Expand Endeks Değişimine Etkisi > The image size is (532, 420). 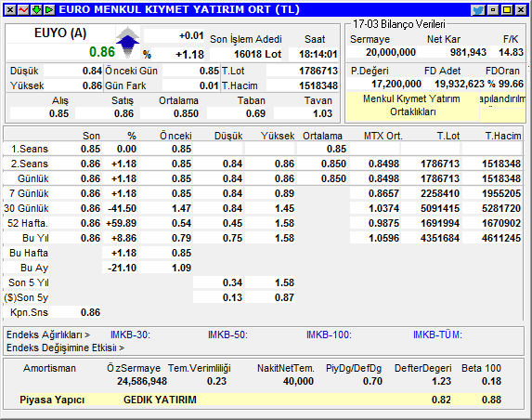point(65,348)
